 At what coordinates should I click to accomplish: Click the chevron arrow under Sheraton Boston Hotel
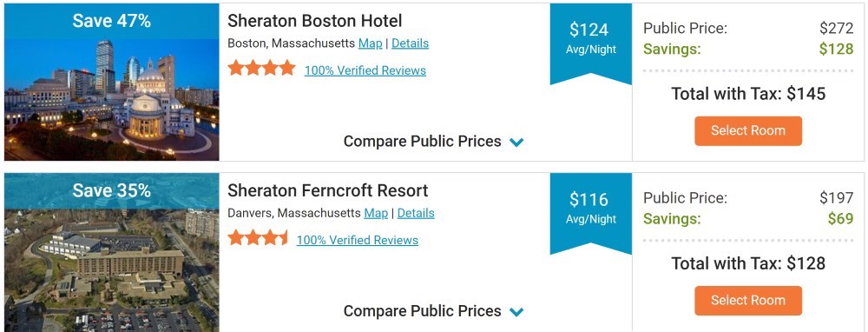(x=516, y=143)
